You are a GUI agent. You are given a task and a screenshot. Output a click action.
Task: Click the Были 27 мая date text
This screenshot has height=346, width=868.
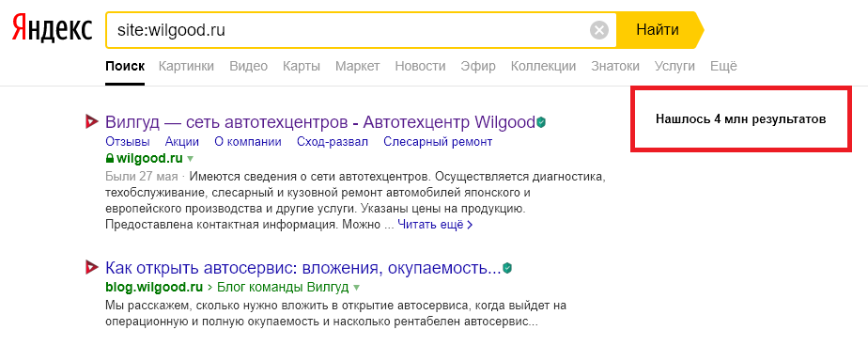pos(141,177)
